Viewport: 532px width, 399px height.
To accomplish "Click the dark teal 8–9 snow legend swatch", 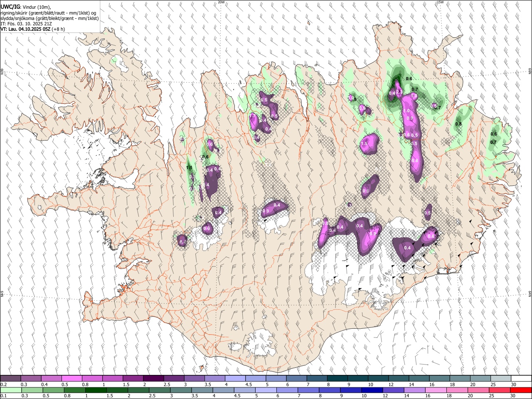I will (337, 379).
